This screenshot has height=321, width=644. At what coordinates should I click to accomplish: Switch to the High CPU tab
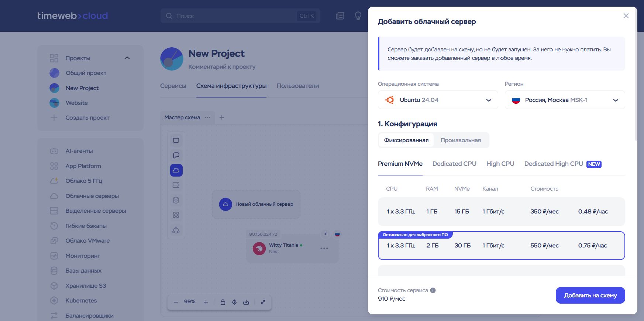(x=500, y=164)
